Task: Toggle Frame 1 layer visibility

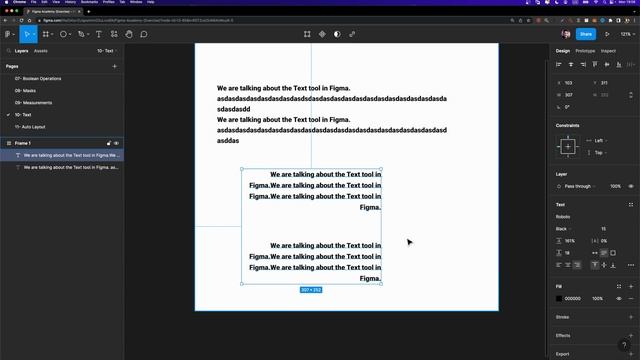Action: coord(116,143)
